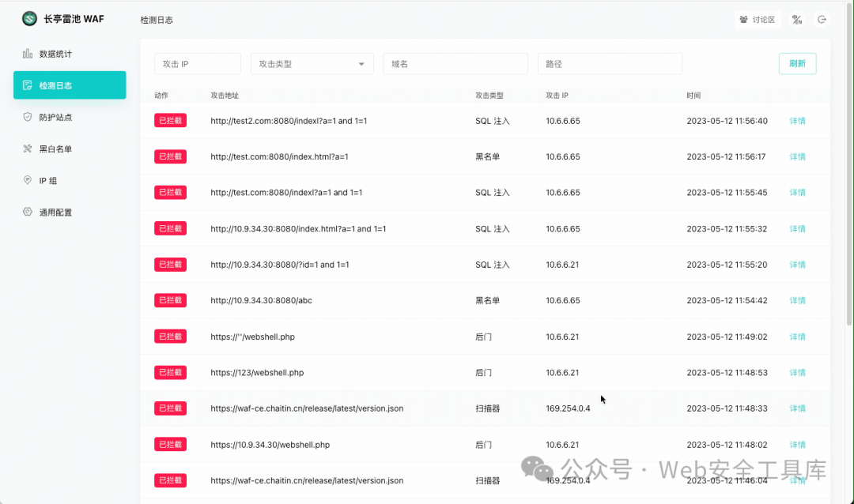Open 详情 for 11:48:33 log entry
This screenshot has width=854, height=504.
pos(797,408)
